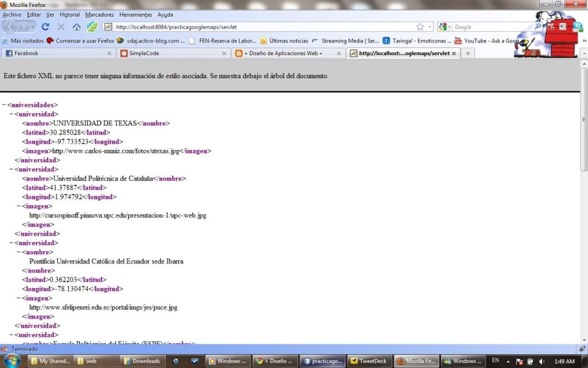This screenshot has height=368, width=588.
Task: Open a new tab with plus button
Action: (x=468, y=53)
